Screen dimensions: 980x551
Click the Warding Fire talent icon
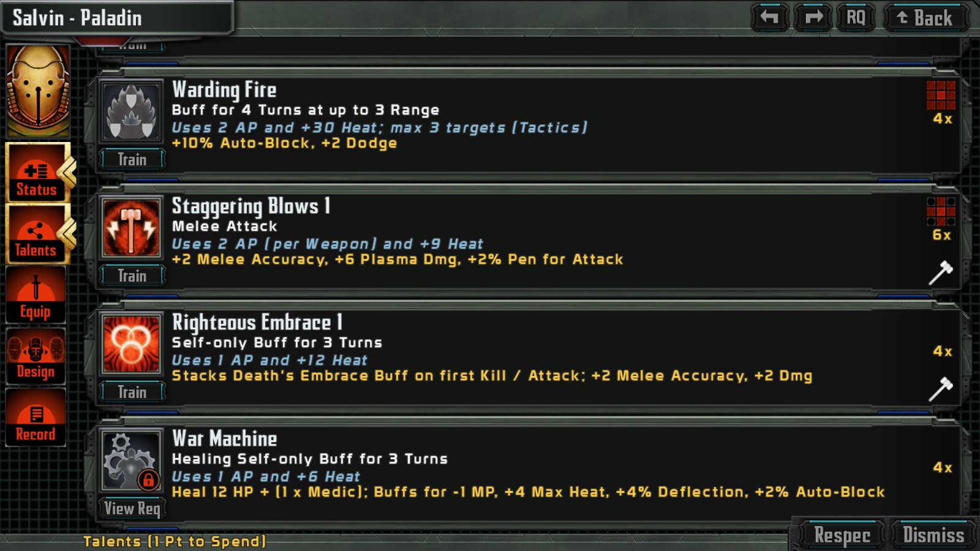coord(131,111)
